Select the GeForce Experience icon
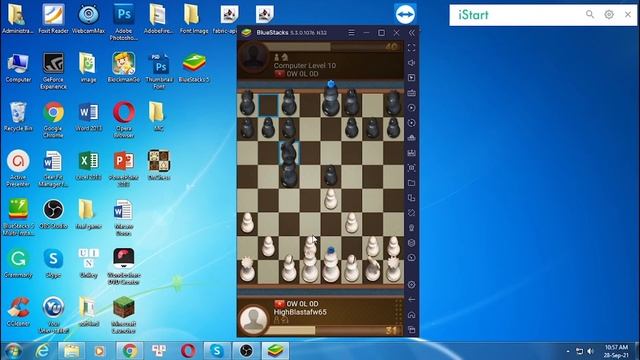 53,71
